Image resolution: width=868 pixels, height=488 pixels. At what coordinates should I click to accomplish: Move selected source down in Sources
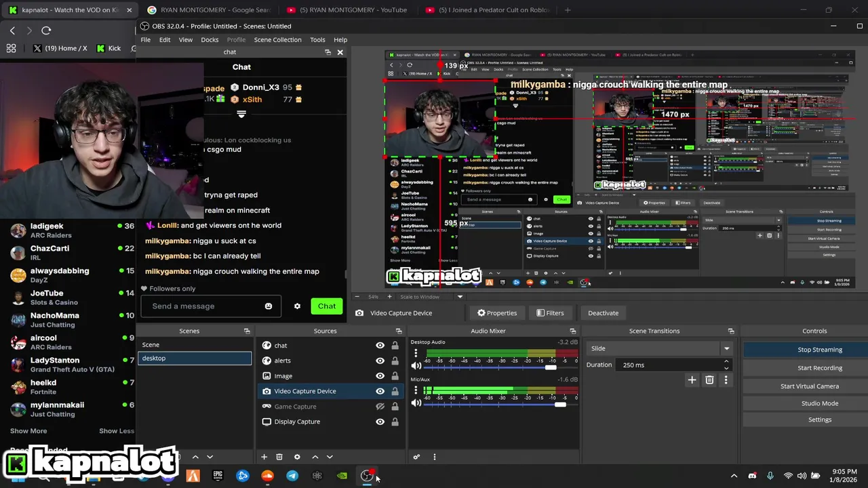tap(330, 457)
